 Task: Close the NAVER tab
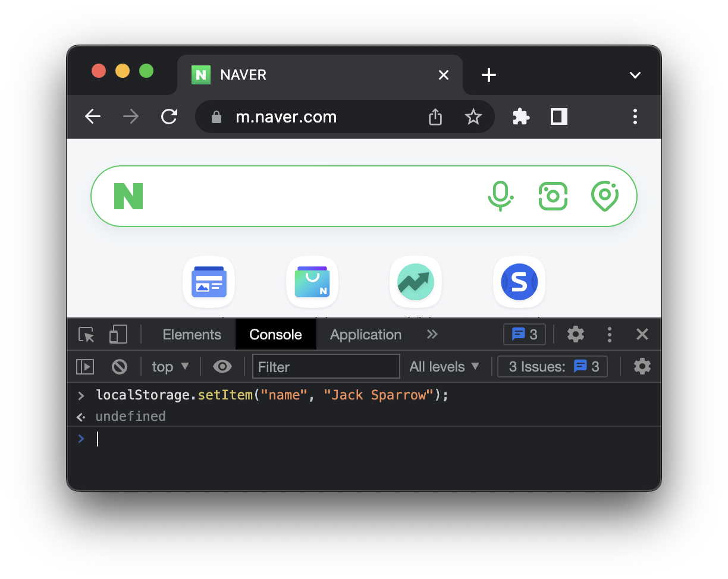444,75
